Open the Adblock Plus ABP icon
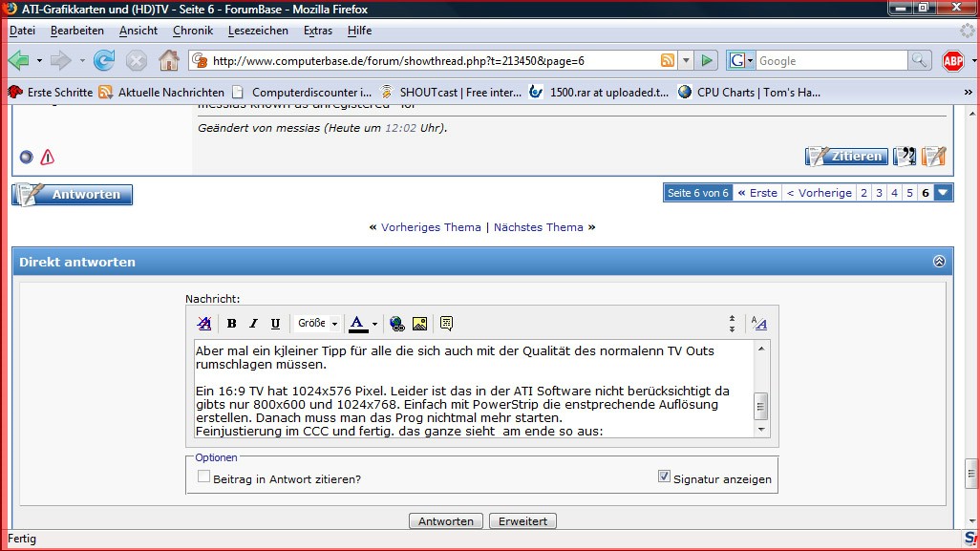This screenshot has height=551, width=980. (x=953, y=60)
